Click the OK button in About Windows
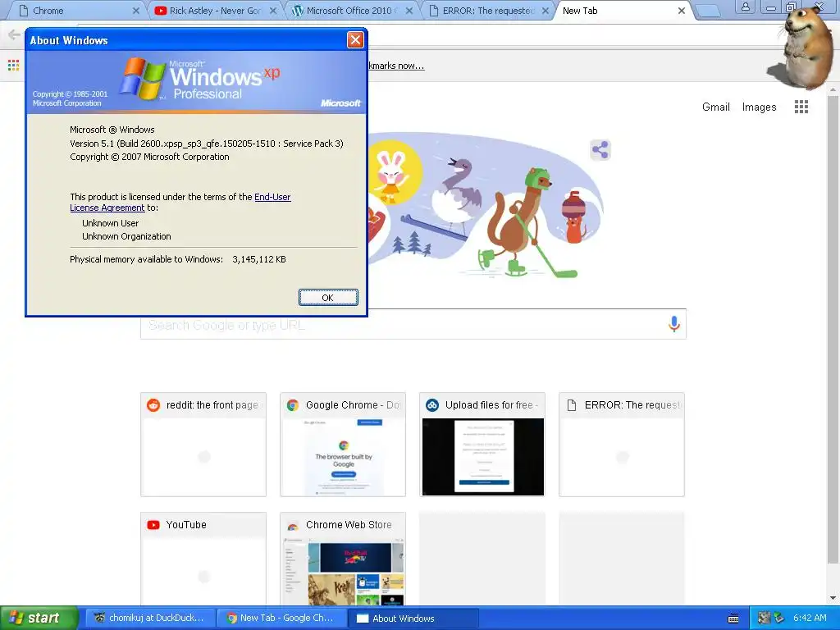This screenshot has height=630, width=840. click(x=328, y=297)
